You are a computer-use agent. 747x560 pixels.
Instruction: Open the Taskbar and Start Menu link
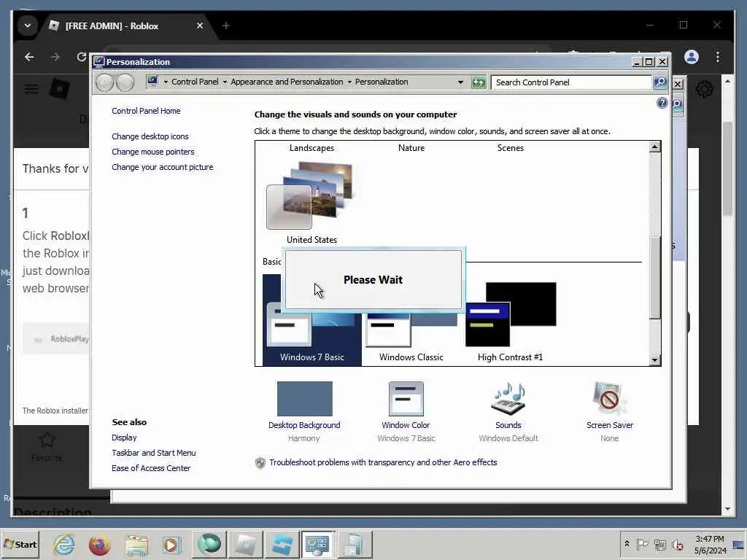153,453
